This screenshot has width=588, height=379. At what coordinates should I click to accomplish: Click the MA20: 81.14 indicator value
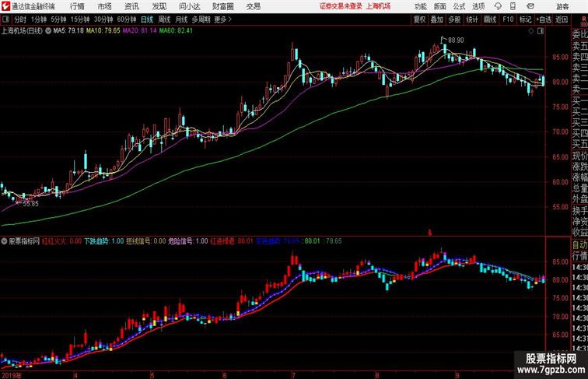tap(139, 31)
